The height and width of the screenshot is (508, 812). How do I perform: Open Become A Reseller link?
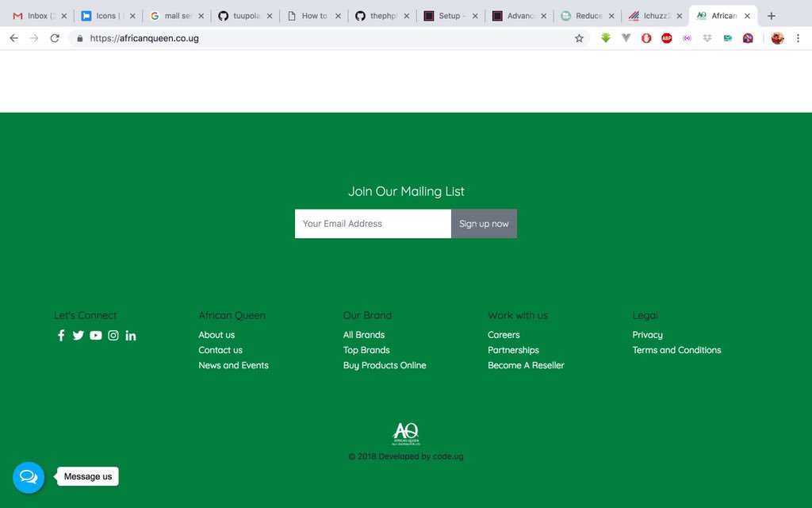point(526,365)
